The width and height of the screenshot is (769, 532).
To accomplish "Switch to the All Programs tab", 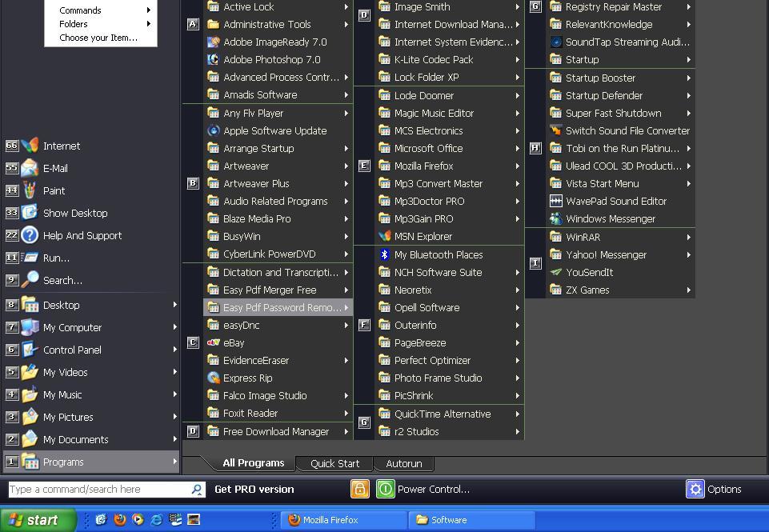I will (x=253, y=463).
